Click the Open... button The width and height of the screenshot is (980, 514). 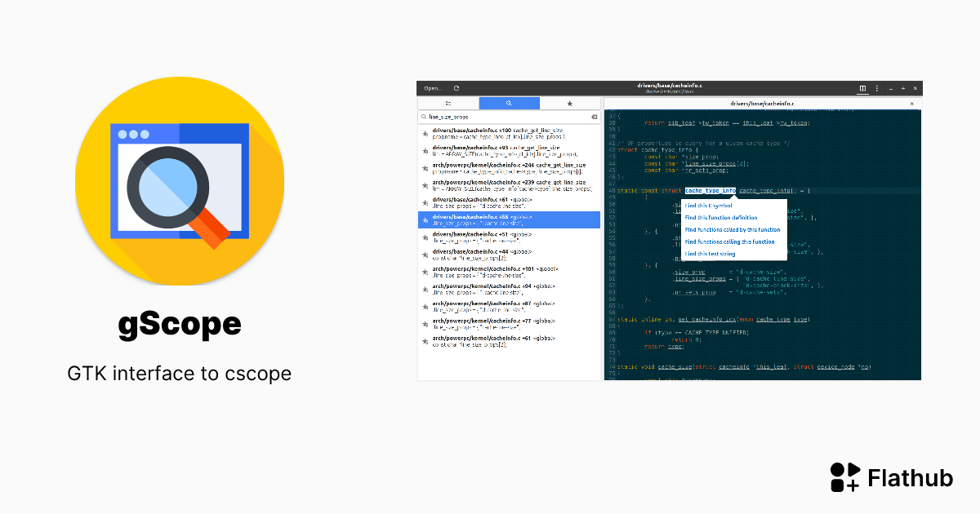[x=431, y=88]
